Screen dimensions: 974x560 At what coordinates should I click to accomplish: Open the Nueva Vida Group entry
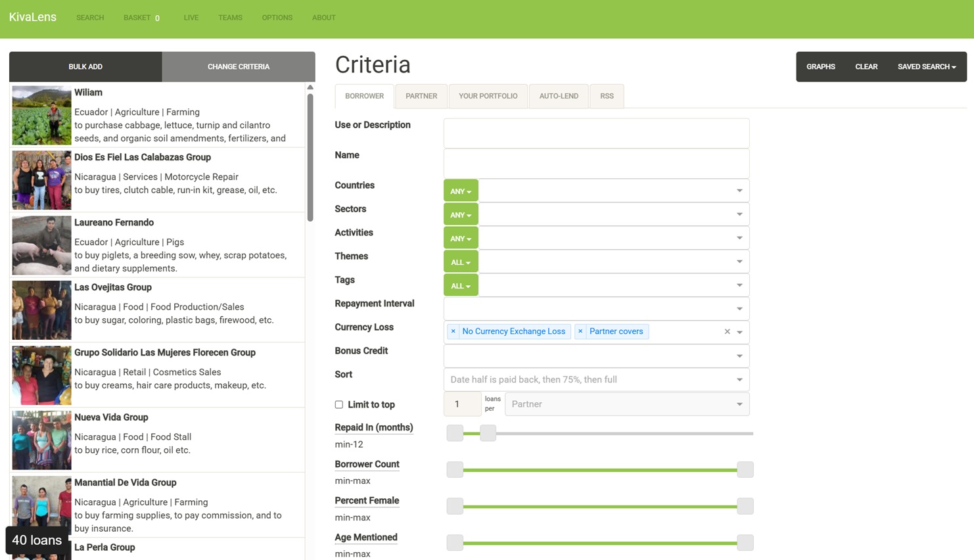[158, 440]
